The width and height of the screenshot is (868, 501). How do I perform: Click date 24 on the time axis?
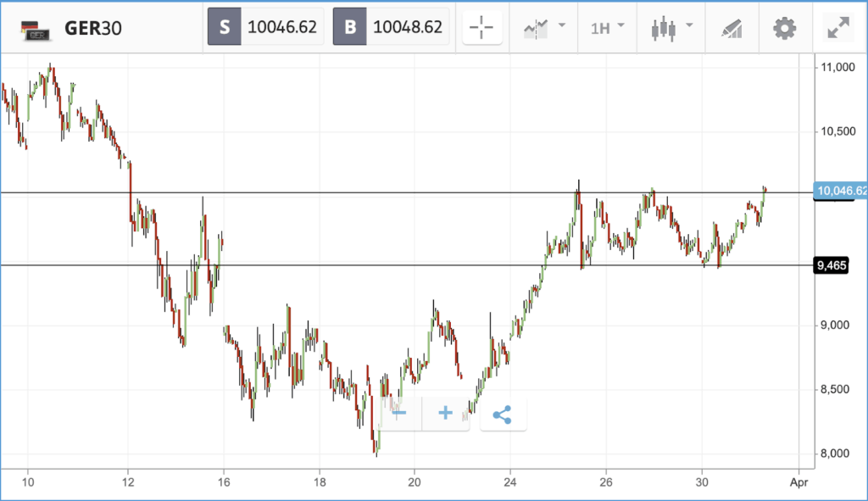(x=509, y=482)
